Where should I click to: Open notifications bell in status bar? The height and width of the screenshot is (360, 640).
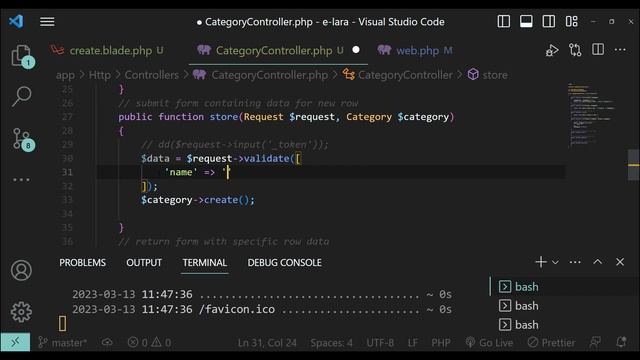tap(621, 342)
